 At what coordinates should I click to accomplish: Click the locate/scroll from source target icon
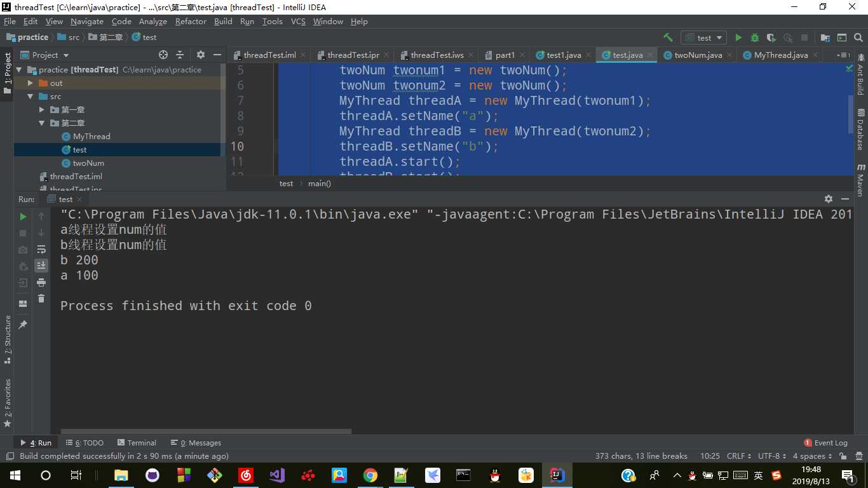coord(163,55)
